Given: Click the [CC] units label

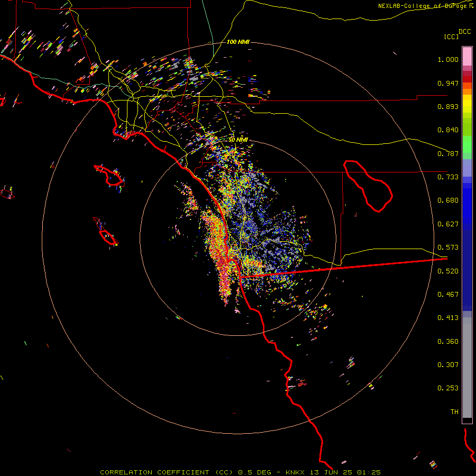Looking at the screenshot, I should point(451,36).
